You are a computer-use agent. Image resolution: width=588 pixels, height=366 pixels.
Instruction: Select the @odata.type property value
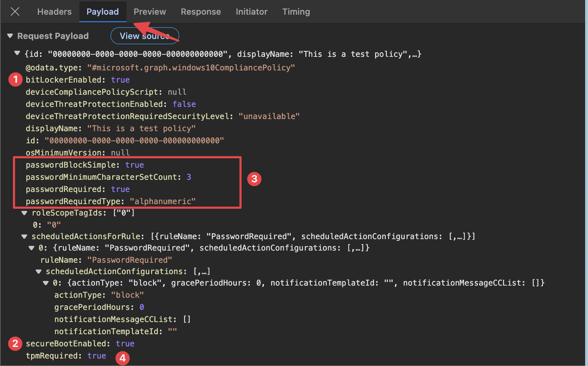coord(191,68)
